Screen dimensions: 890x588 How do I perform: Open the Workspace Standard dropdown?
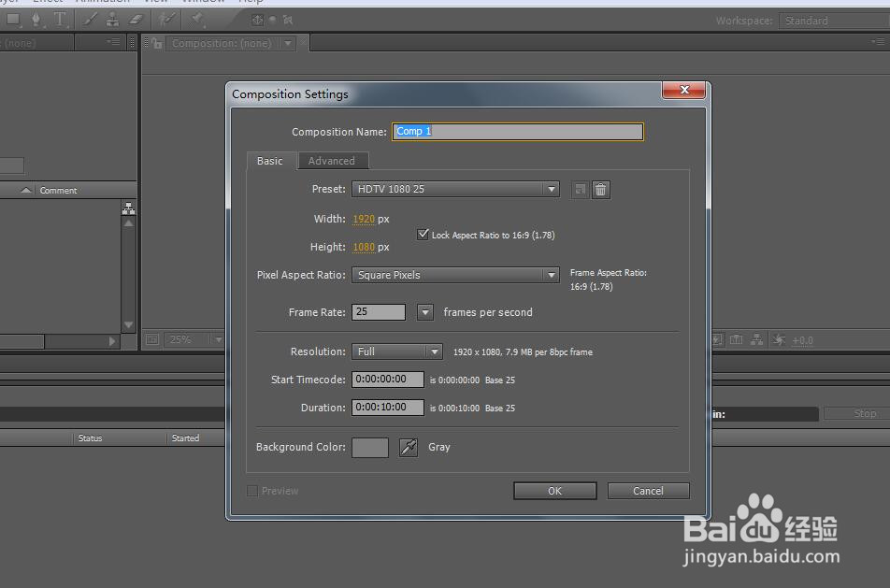coord(834,21)
